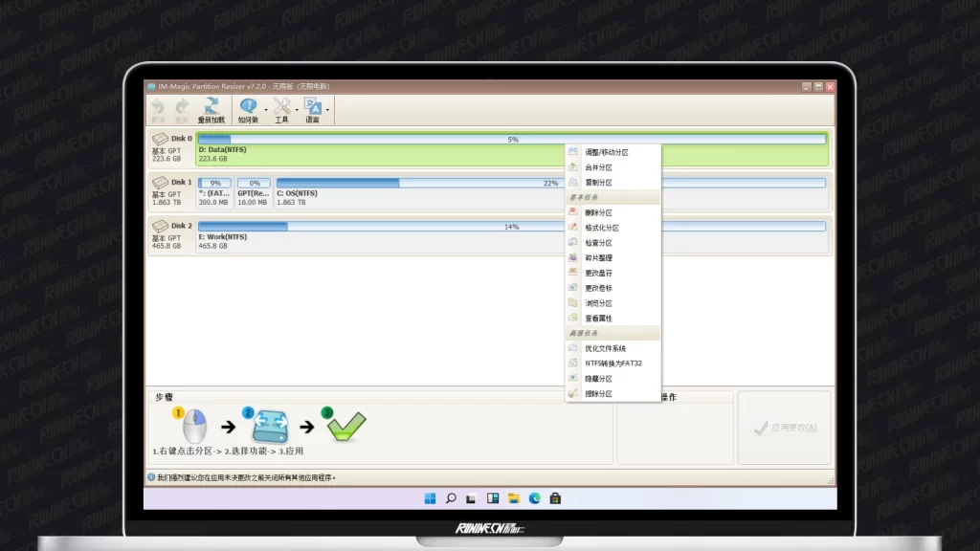Viewport: 980px width, 551px height.
Task: Open the dropdown arrow beside 语言
Action: (327, 109)
